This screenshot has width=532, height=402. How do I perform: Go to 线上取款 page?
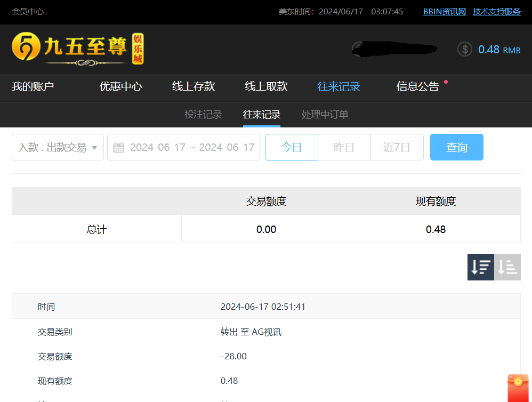coord(266,86)
